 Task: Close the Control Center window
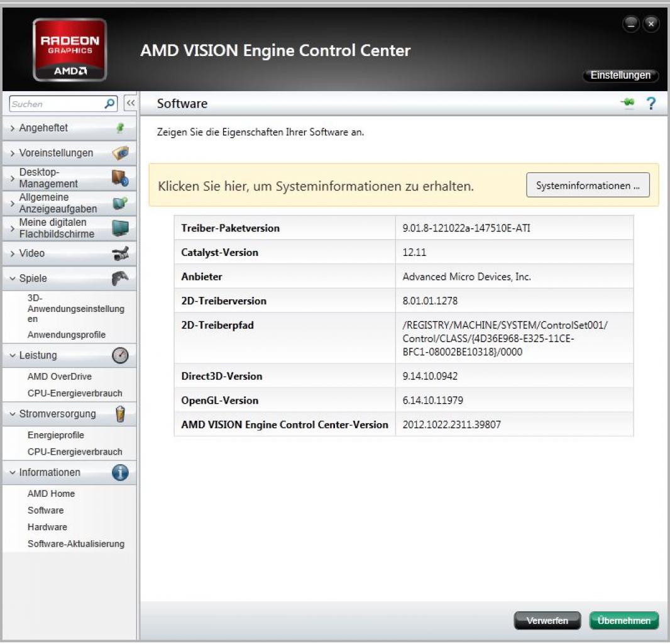click(x=651, y=24)
